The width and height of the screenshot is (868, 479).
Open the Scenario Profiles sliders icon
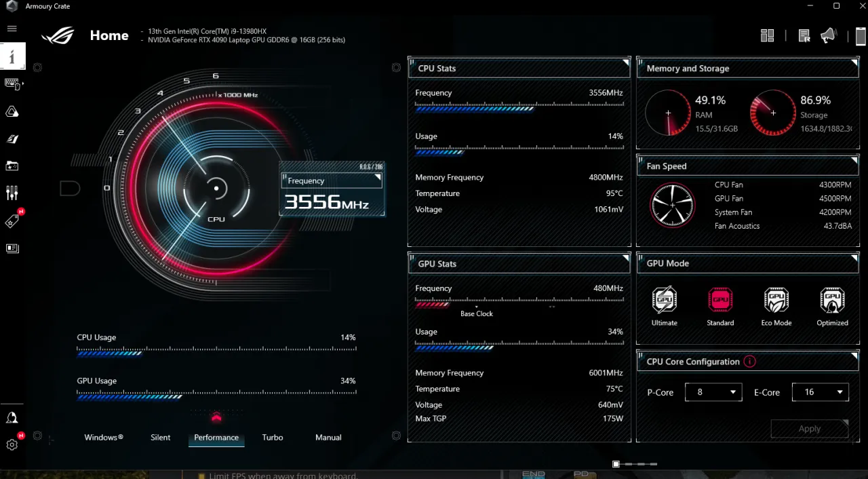click(12, 193)
